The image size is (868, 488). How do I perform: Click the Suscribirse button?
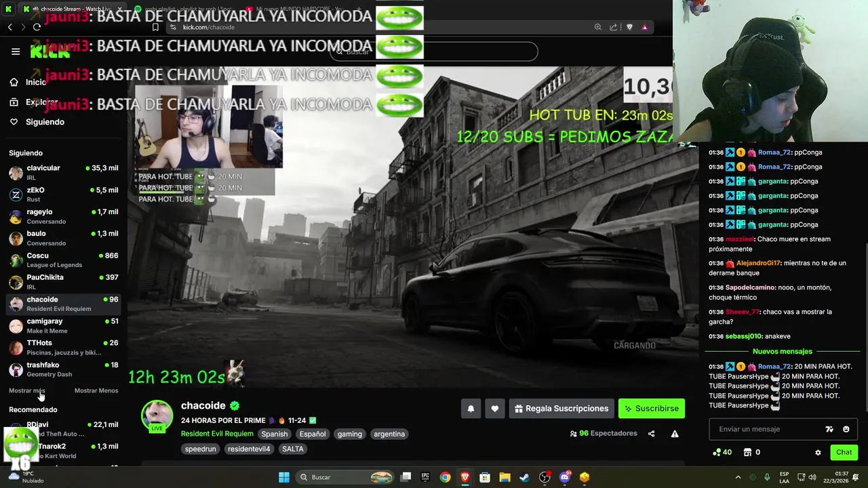point(652,409)
